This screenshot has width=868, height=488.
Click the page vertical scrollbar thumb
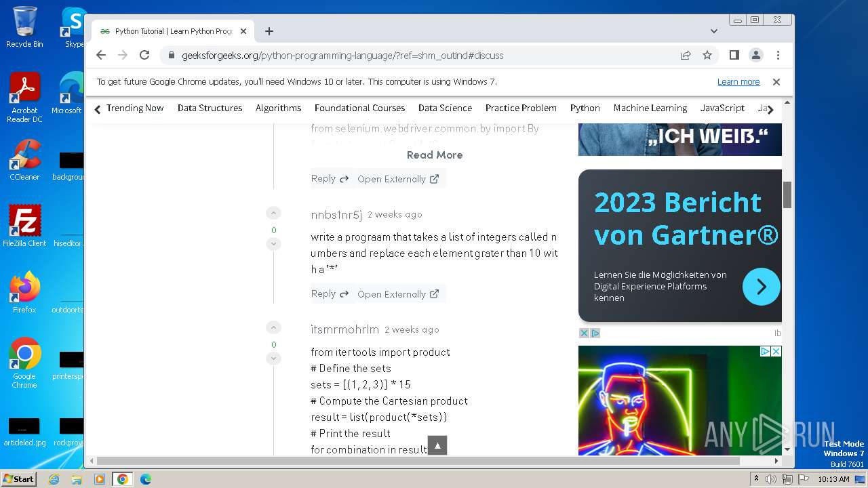tap(787, 195)
